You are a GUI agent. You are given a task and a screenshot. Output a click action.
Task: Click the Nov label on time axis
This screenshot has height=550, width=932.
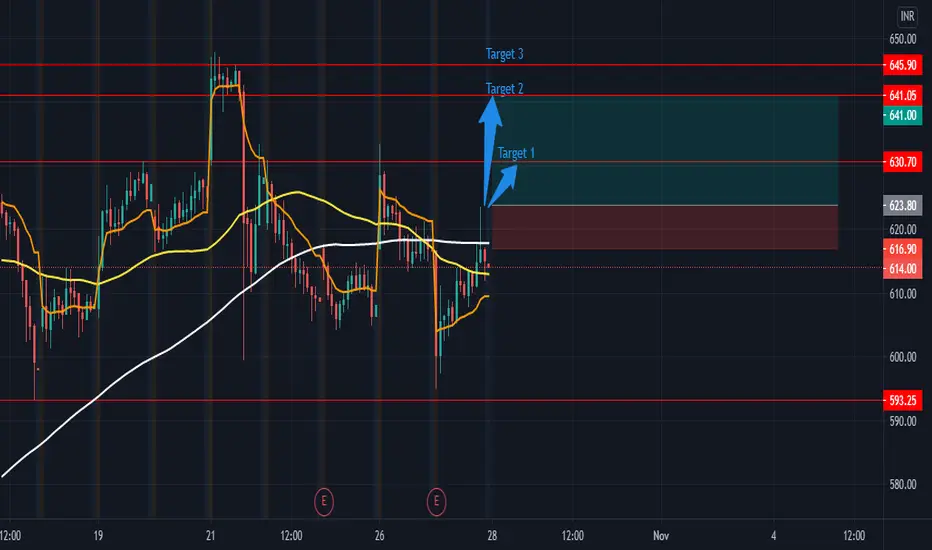click(661, 536)
